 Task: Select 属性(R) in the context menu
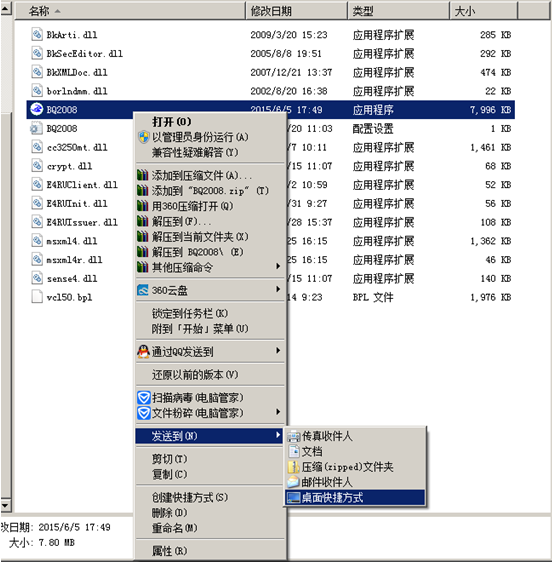tap(210, 550)
